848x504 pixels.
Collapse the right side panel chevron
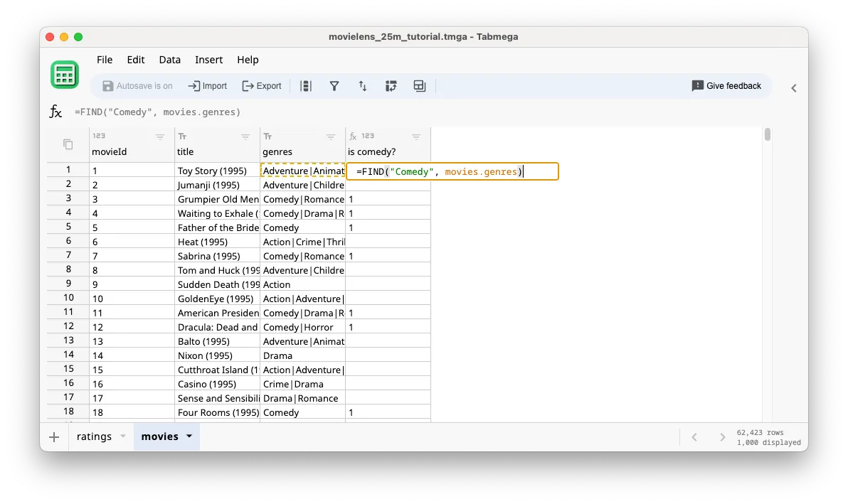click(794, 87)
